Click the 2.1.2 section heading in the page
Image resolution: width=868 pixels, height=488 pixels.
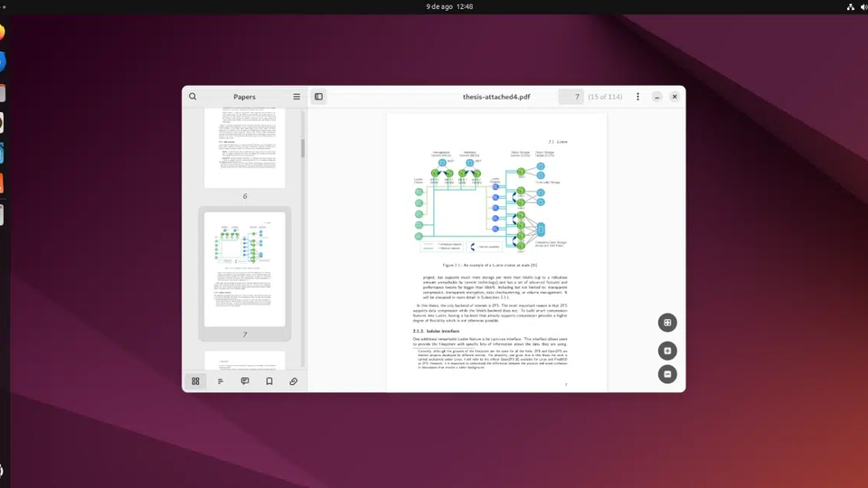436,331
